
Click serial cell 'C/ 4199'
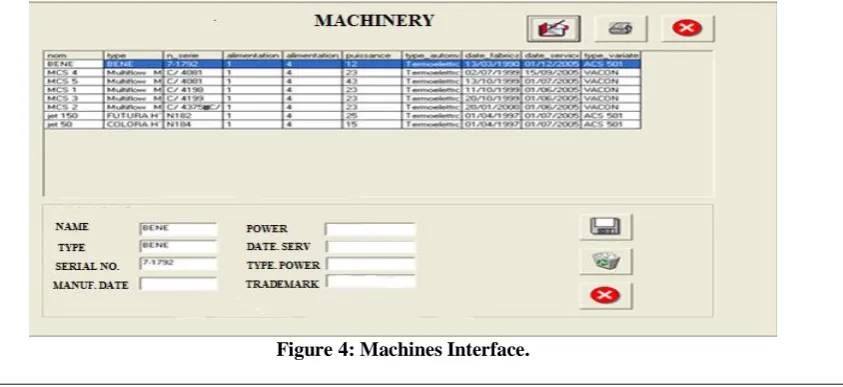click(193, 98)
